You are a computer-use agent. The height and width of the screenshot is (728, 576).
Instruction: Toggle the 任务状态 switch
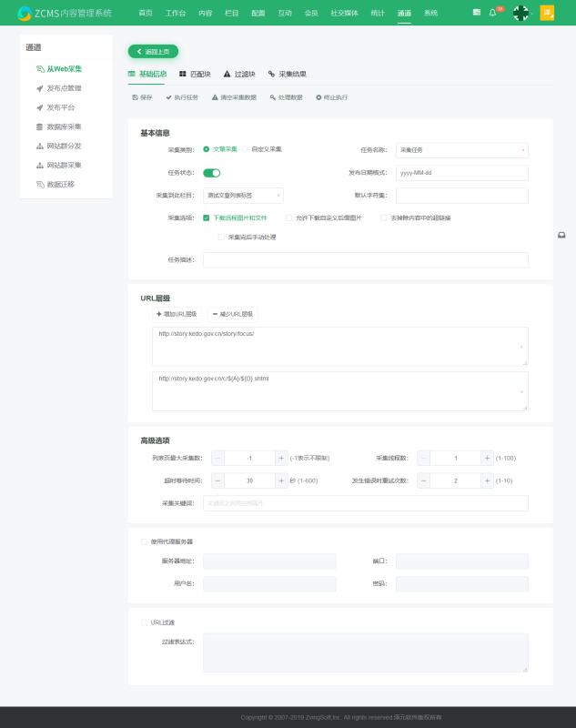tap(211, 172)
